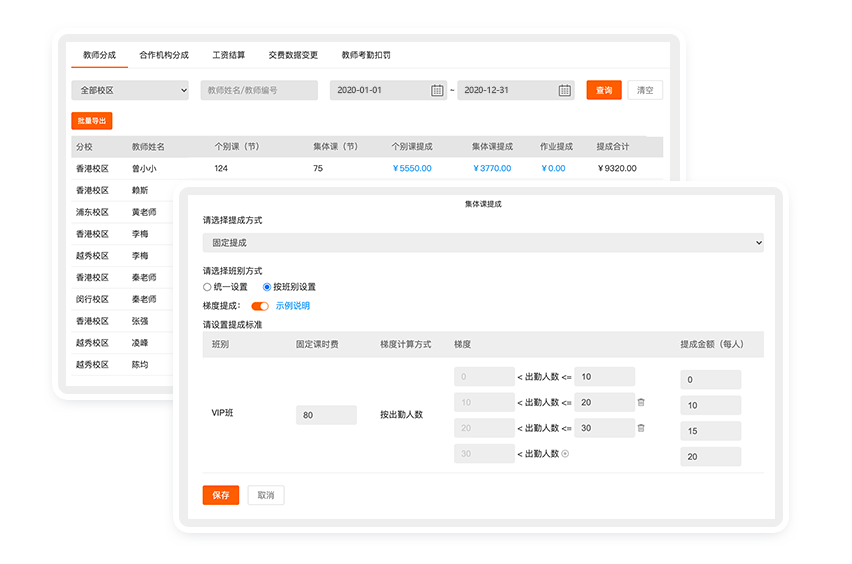
Task: Open calendar icon for end date 2020-12-31
Action: [565, 90]
